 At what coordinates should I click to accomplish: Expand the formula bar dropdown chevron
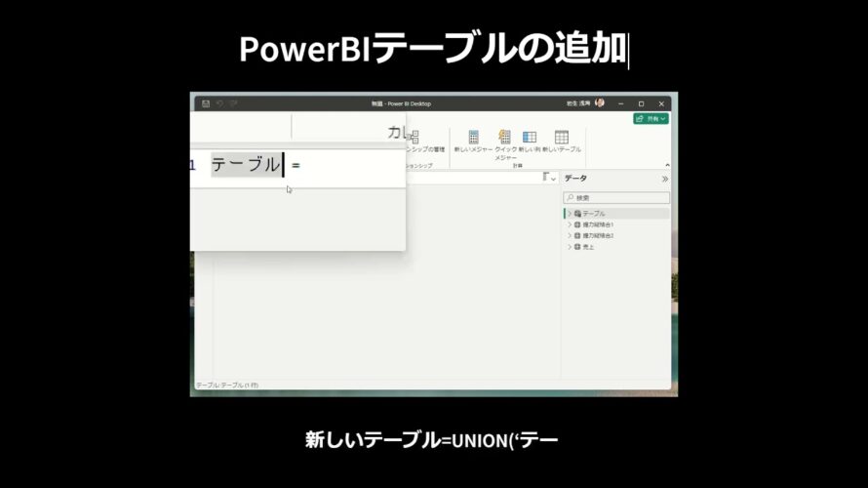tap(553, 179)
